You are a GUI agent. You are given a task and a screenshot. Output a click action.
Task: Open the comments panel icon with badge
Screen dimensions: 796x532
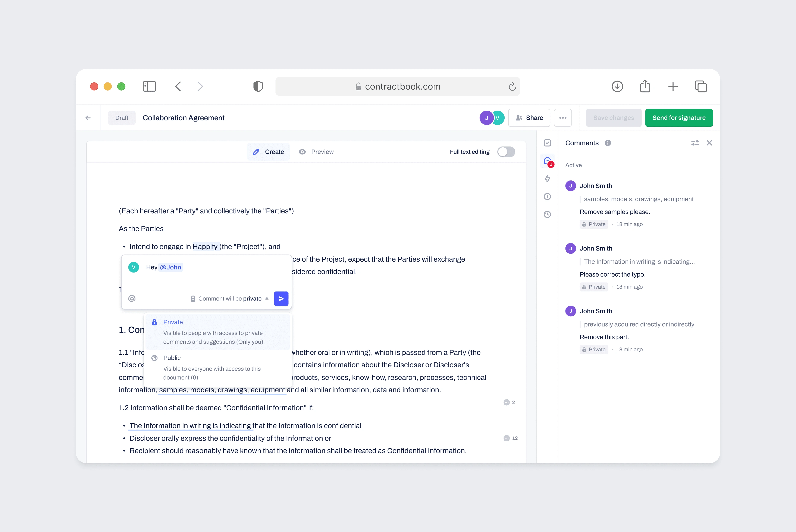click(x=547, y=161)
